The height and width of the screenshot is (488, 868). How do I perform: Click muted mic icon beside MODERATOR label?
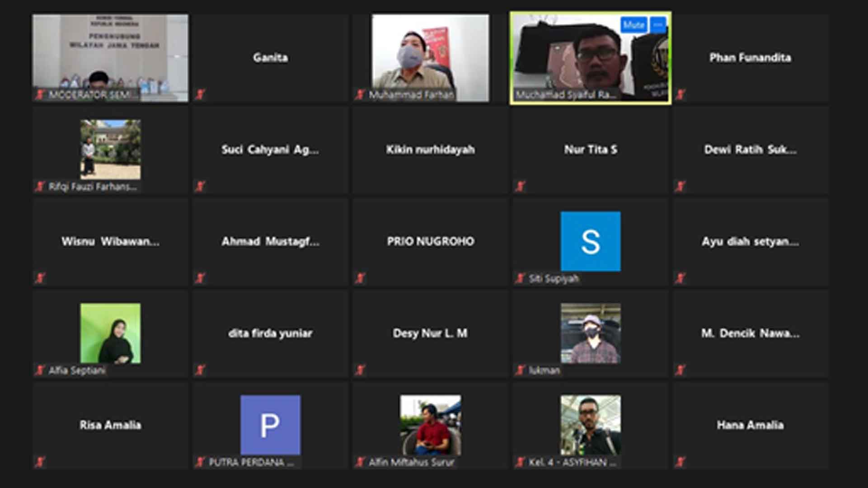pyautogui.click(x=40, y=95)
